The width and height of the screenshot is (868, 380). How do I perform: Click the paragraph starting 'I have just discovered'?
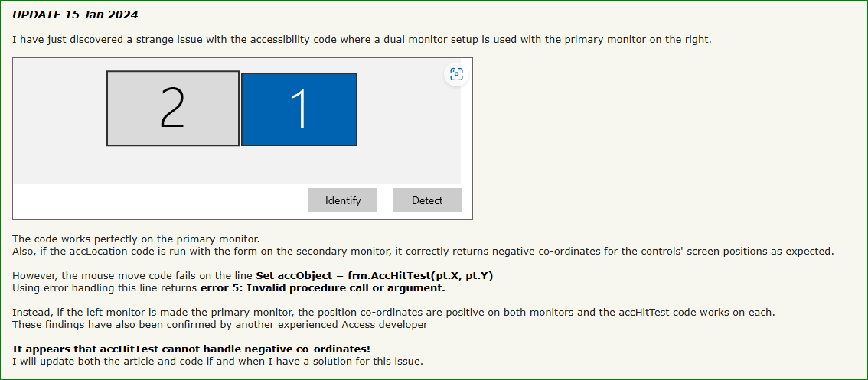coord(362,40)
